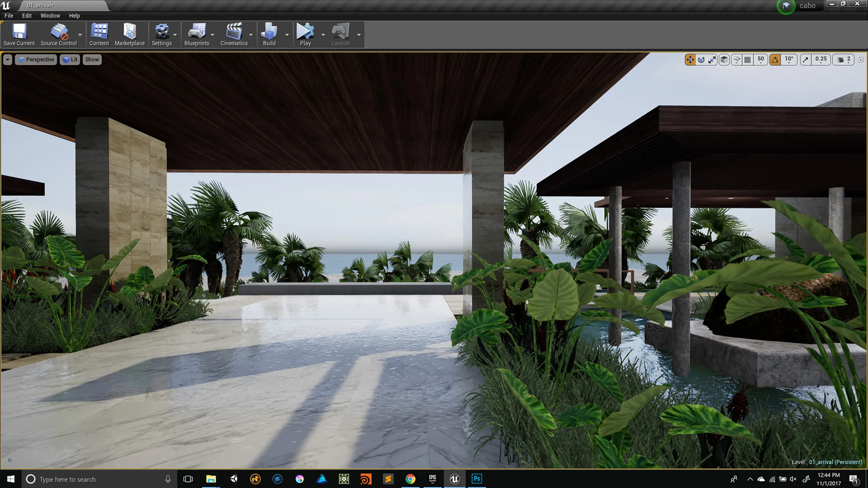The height and width of the screenshot is (488, 868).
Task: Select the translate (move) gizmo tool
Action: click(x=690, y=60)
